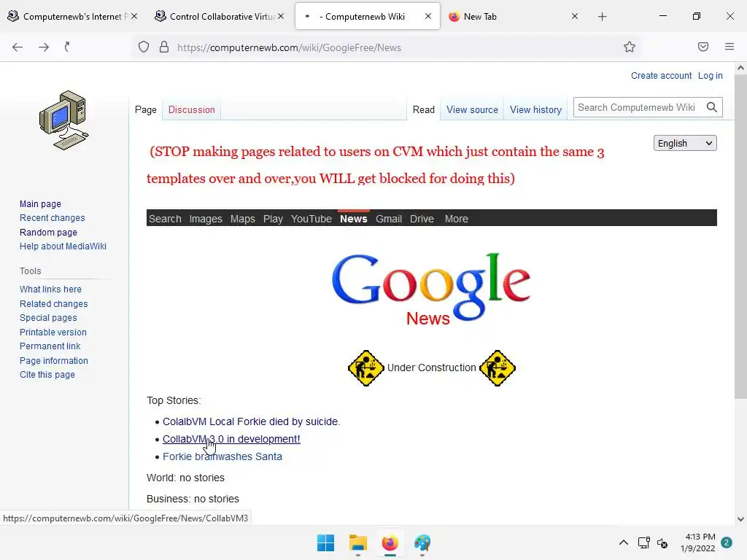Image resolution: width=747 pixels, height=560 pixels.
Task: Open the tracking protection shield icon
Action: coord(144,47)
